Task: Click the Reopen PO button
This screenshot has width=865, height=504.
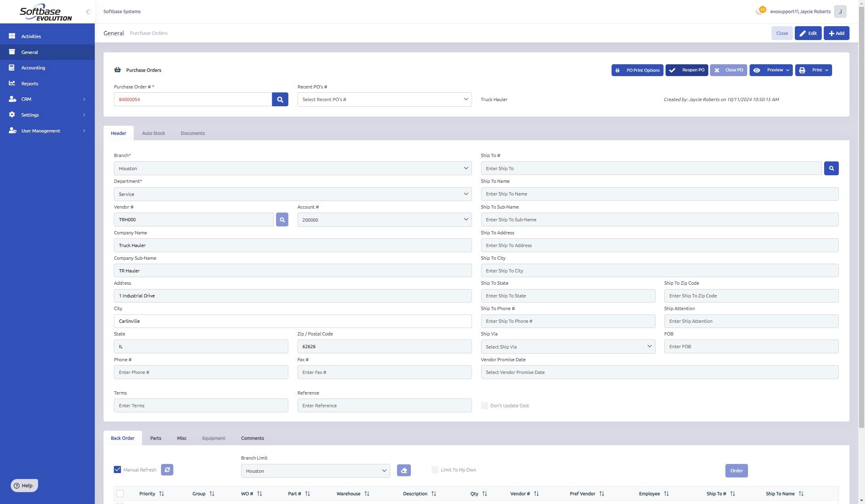Action: click(687, 70)
